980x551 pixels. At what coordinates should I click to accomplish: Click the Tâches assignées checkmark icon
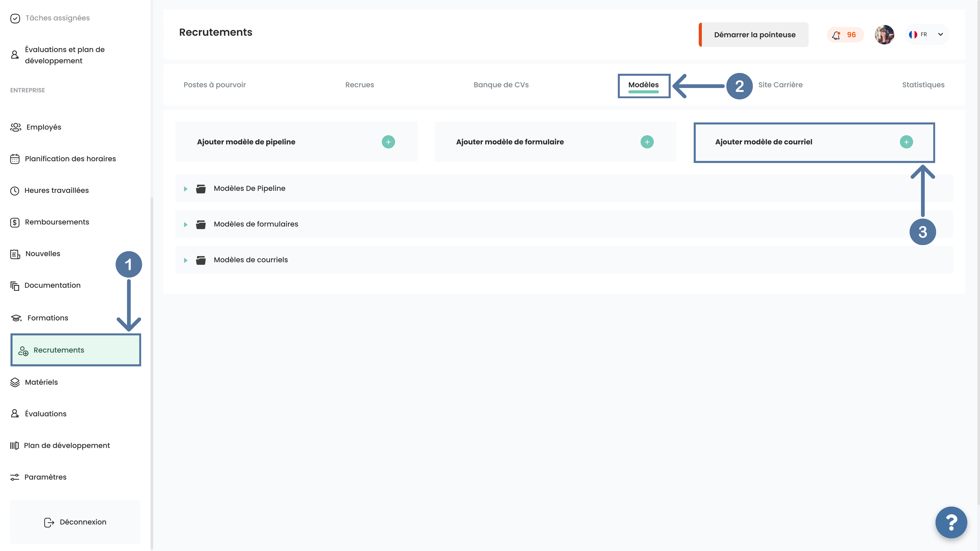coord(15,18)
